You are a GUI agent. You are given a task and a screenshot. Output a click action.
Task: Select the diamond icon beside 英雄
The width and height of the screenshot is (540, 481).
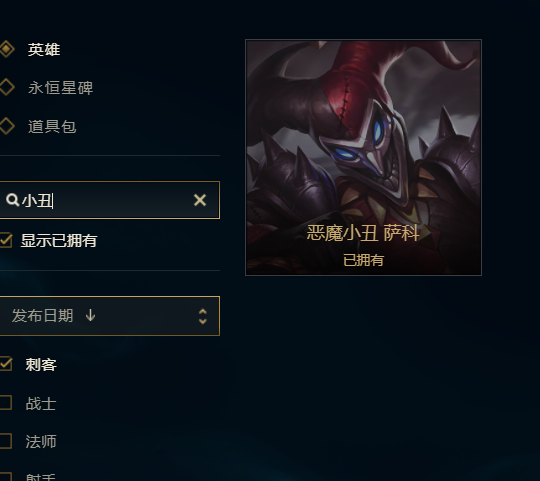tap(7, 49)
